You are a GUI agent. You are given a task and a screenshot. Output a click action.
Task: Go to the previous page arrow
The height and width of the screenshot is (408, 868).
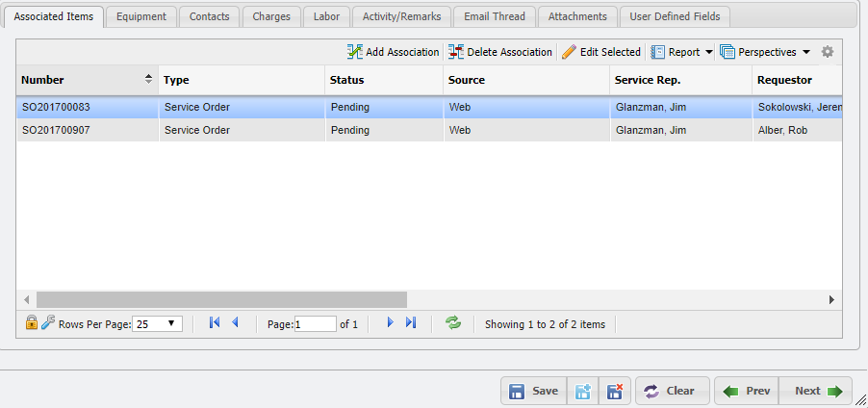(235, 323)
